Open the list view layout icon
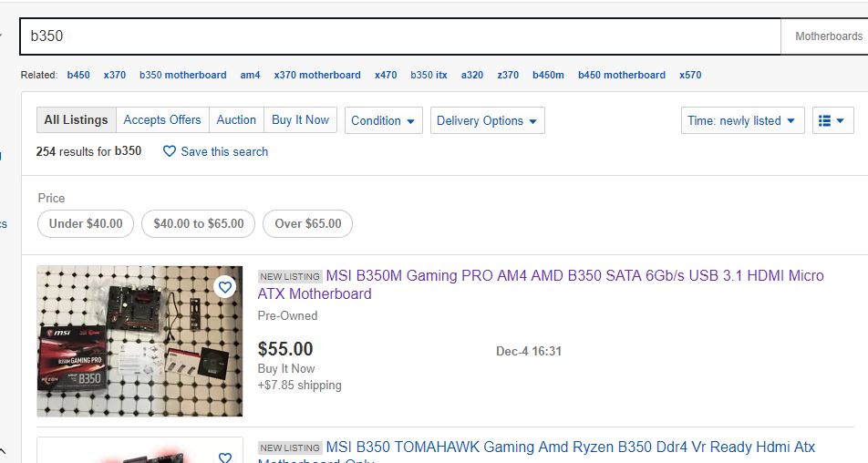Image resolution: width=868 pixels, height=463 pixels. [x=832, y=120]
